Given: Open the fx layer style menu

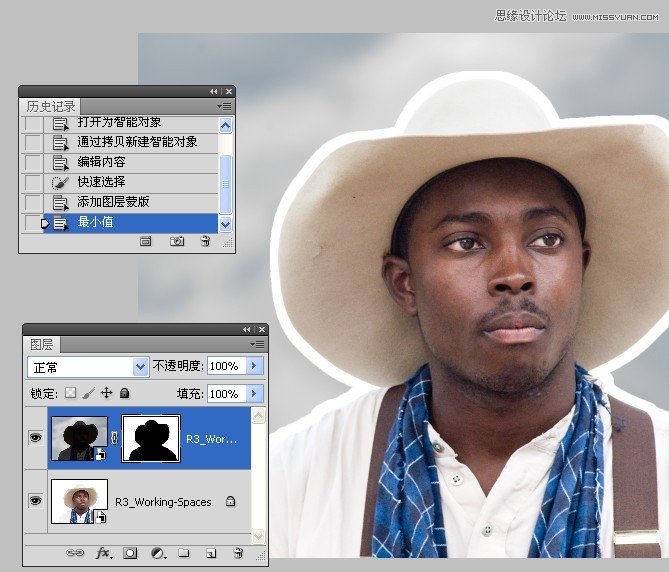Looking at the screenshot, I should [x=104, y=553].
